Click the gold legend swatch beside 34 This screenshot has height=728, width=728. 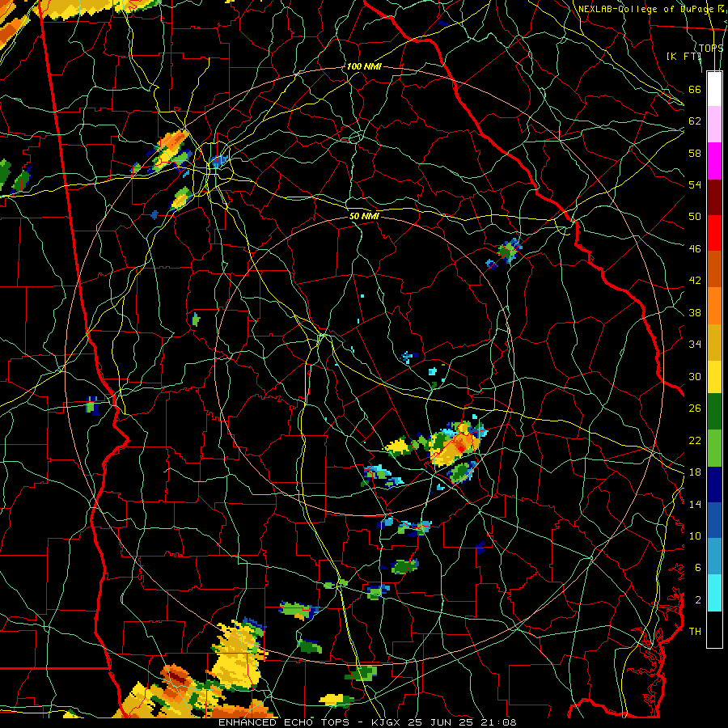714,341
